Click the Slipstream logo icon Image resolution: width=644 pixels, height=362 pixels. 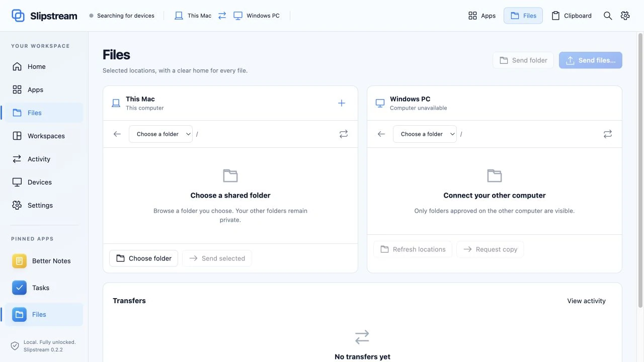click(18, 16)
